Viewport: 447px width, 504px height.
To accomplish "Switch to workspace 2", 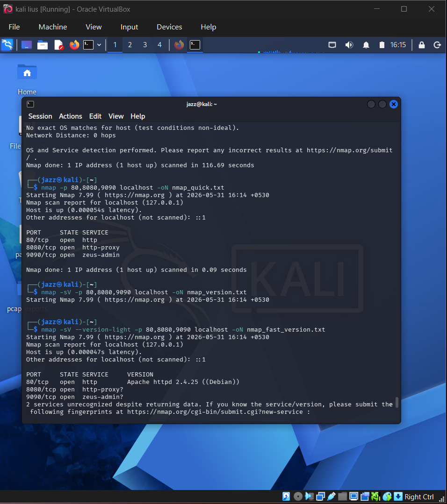I will pyautogui.click(x=130, y=45).
